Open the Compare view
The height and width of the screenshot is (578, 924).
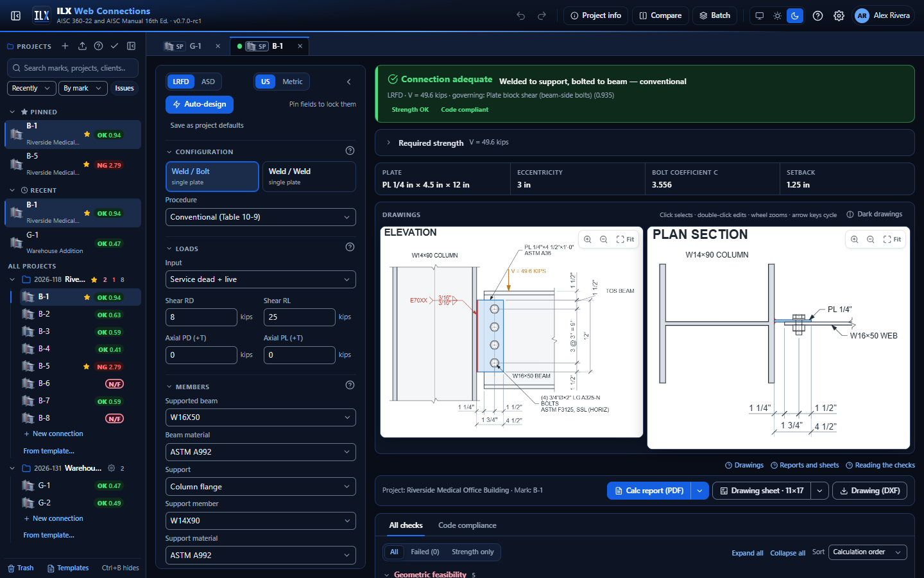coord(660,15)
